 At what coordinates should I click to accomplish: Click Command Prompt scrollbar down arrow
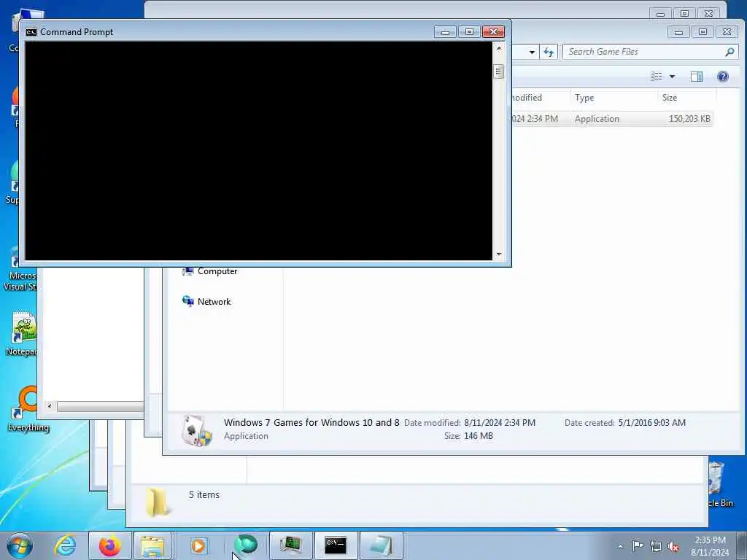499,254
